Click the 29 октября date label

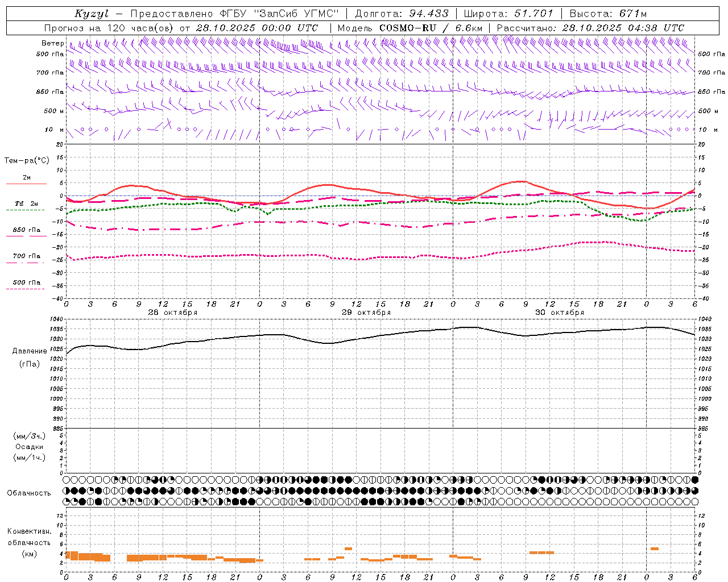[366, 313]
